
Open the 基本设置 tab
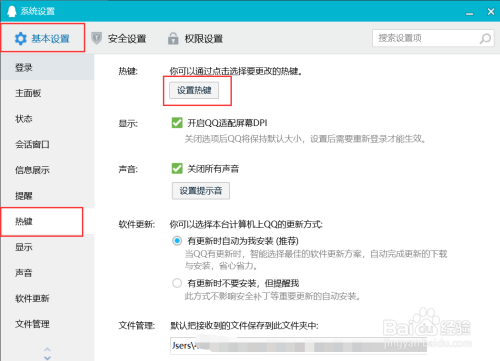click(43, 38)
